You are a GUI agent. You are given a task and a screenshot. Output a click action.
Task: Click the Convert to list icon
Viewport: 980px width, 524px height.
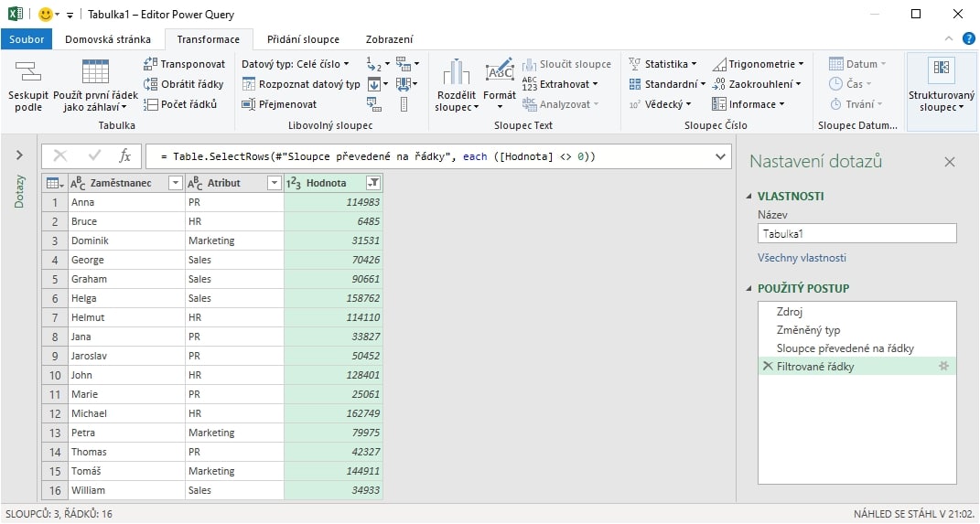coord(404,104)
